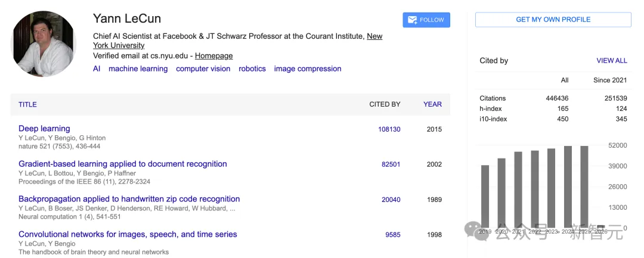Click the TITLE column header
This screenshot has width=644, height=258.
pos(27,104)
